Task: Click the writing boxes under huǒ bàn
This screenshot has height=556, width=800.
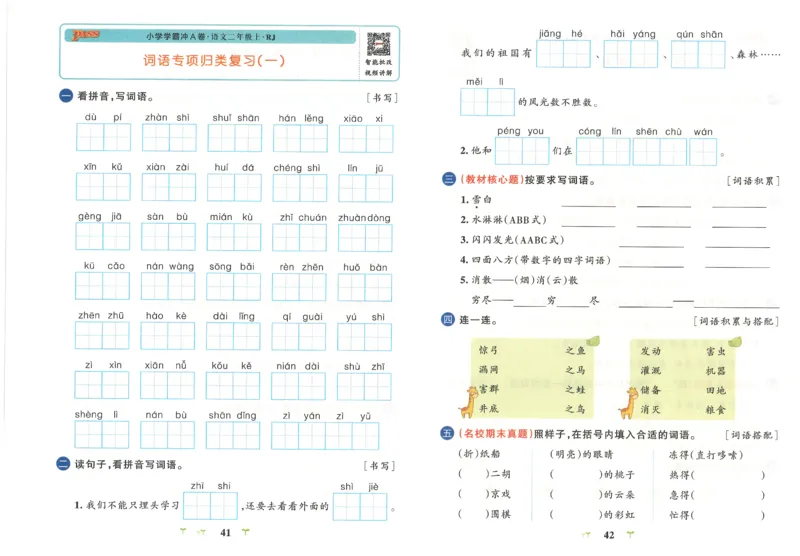Action: (x=364, y=287)
